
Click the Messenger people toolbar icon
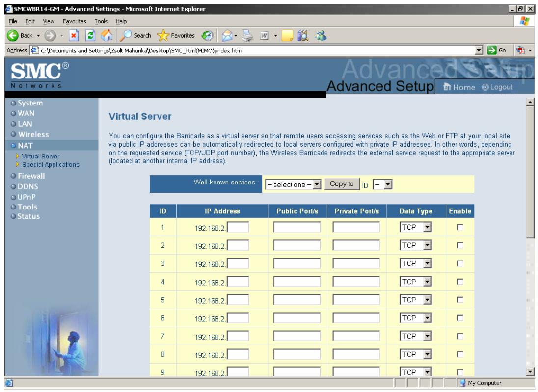point(321,36)
